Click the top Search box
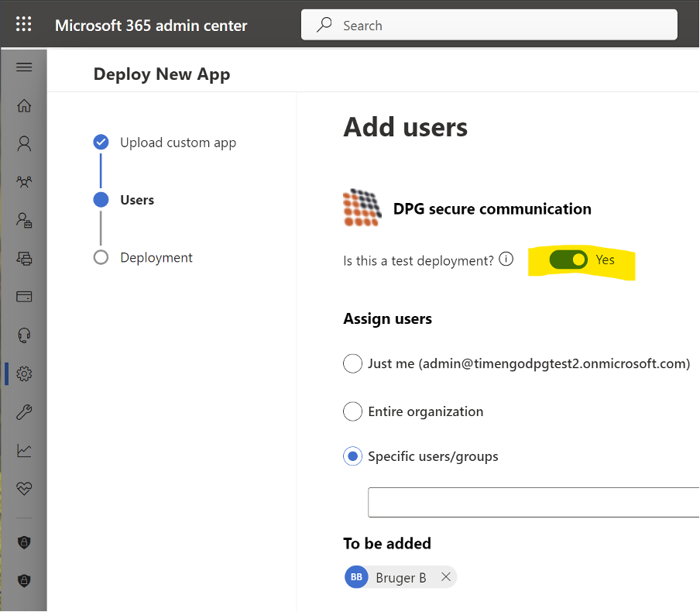This screenshot has height=612, width=700. pos(489,25)
